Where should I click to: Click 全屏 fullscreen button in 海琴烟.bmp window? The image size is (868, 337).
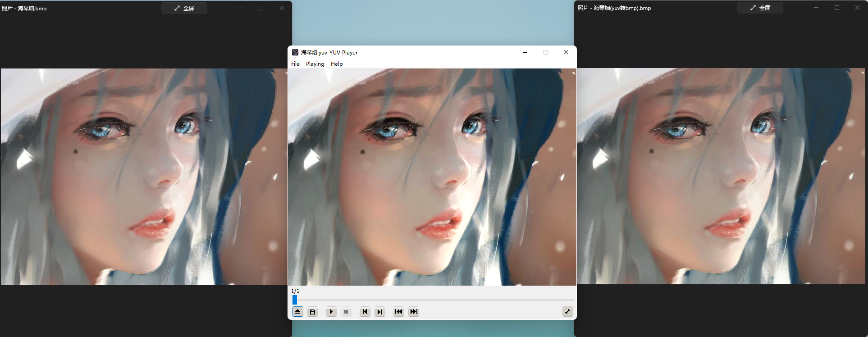click(184, 8)
